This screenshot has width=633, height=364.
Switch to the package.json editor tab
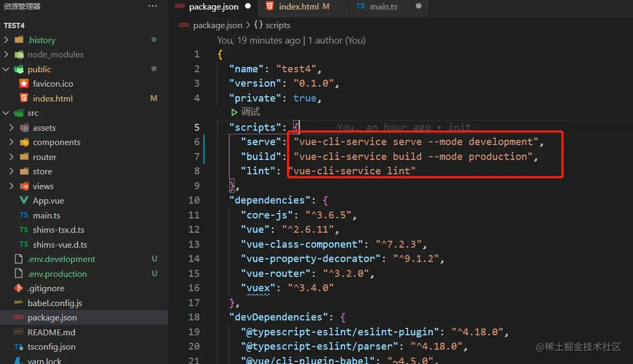213,6
